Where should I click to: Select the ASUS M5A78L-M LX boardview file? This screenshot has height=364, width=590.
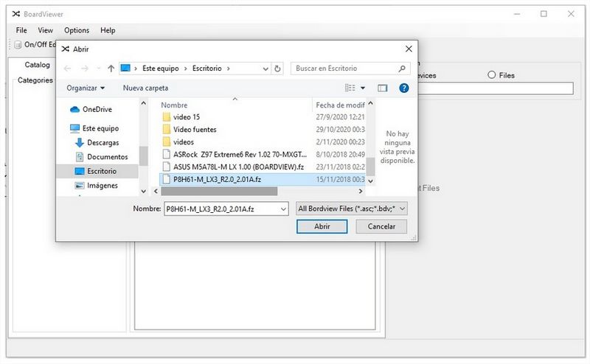coord(238,167)
